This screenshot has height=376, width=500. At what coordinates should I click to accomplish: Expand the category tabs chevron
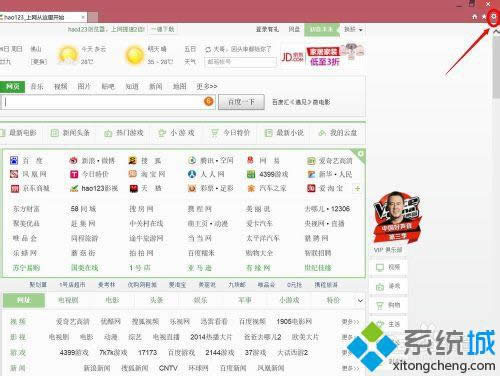360,300
